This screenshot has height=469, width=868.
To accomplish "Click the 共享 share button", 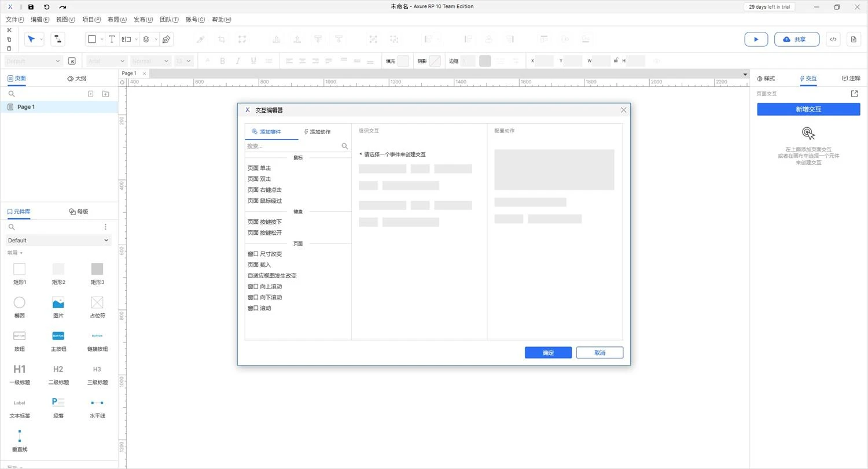I will click(x=797, y=39).
